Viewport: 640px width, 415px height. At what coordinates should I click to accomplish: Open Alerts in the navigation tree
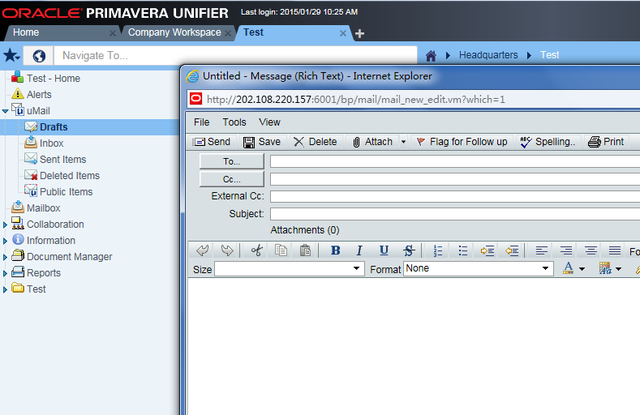(39, 94)
